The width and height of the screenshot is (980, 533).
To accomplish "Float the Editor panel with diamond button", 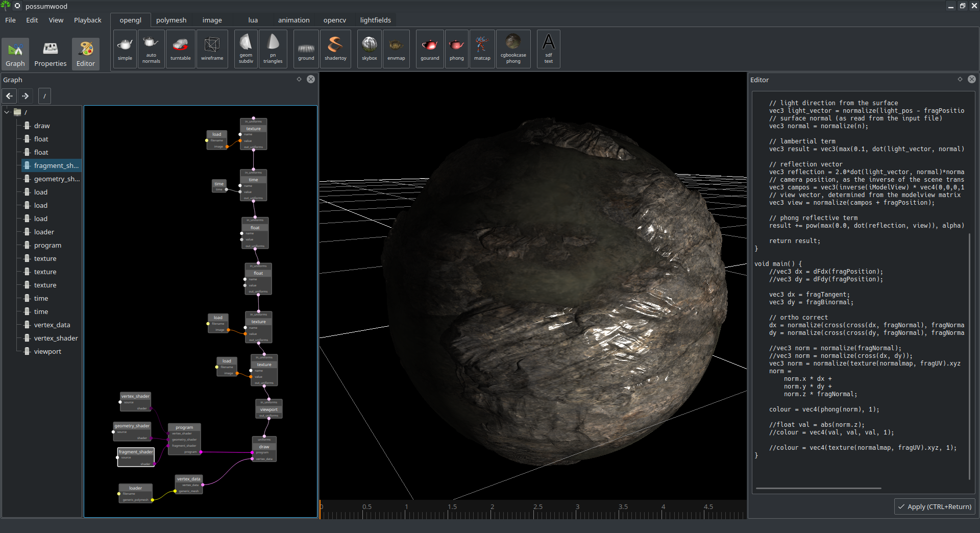I will 960,80.
